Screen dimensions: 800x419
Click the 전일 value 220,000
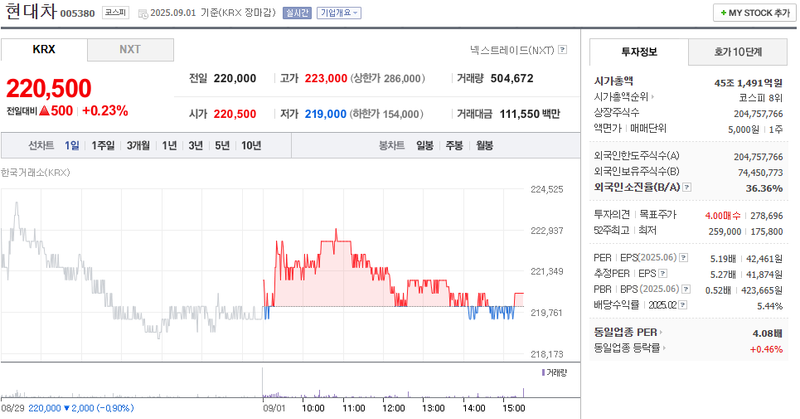[x=235, y=79]
